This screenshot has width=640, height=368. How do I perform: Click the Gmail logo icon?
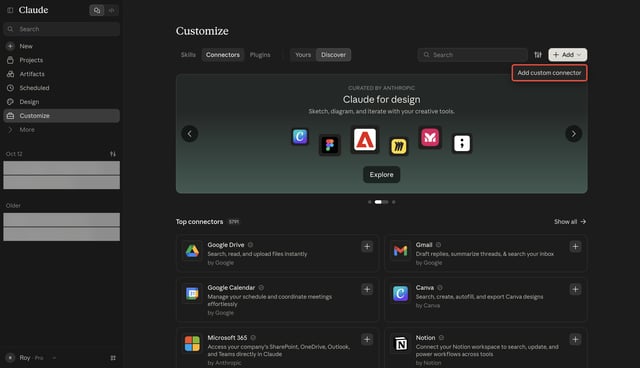[x=400, y=251]
